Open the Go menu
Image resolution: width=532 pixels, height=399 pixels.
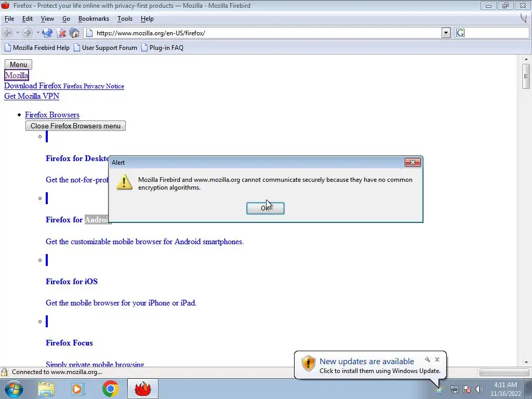(x=66, y=19)
